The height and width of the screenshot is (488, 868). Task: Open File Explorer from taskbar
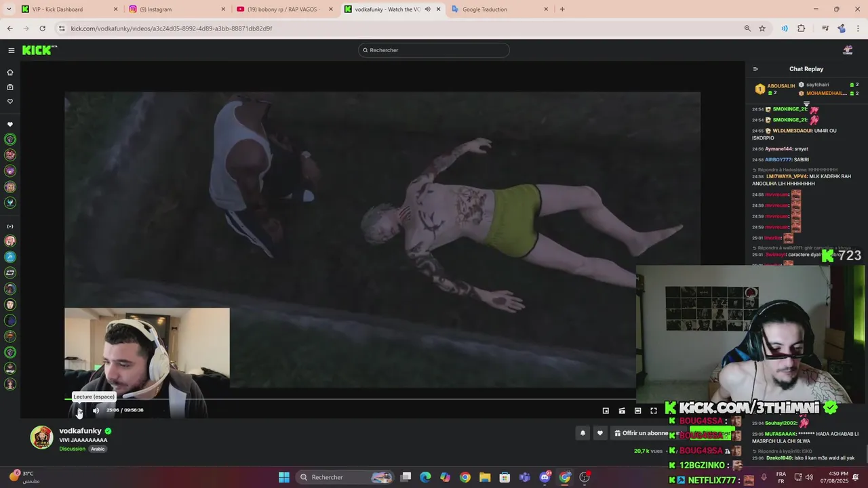[x=485, y=477]
